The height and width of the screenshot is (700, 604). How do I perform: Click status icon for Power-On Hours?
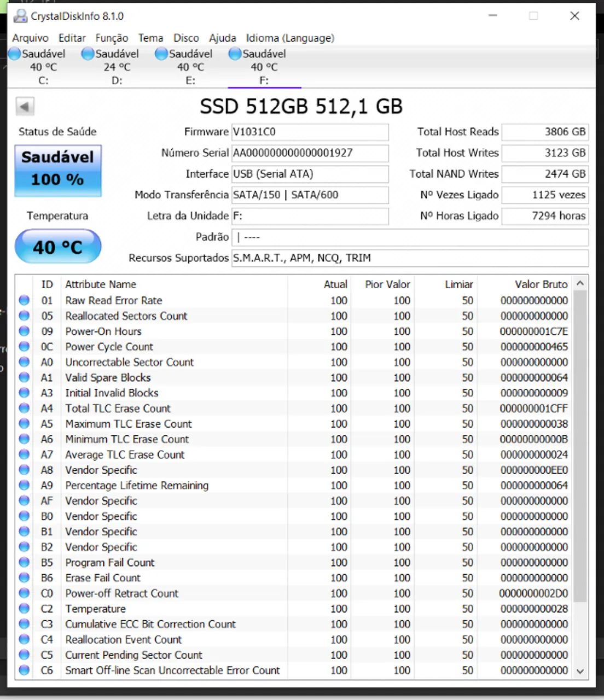[24, 331]
